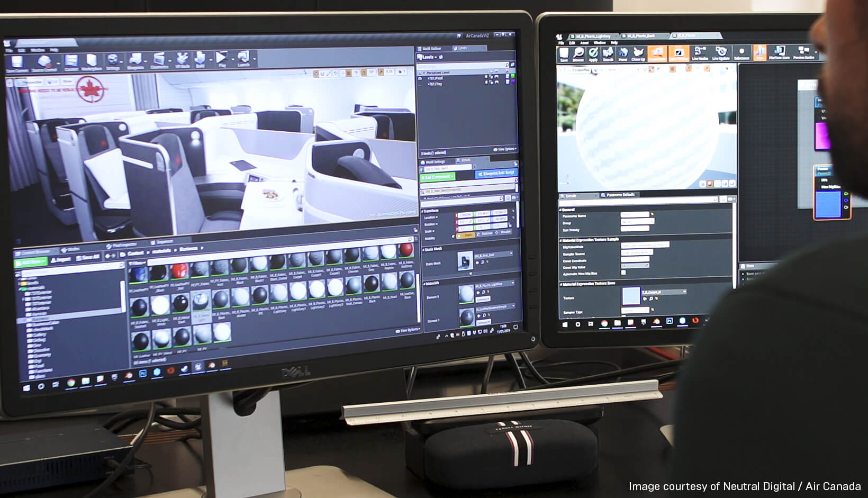
Task: Toggle Live Update in the material editor toolbar
Action: (x=720, y=53)
